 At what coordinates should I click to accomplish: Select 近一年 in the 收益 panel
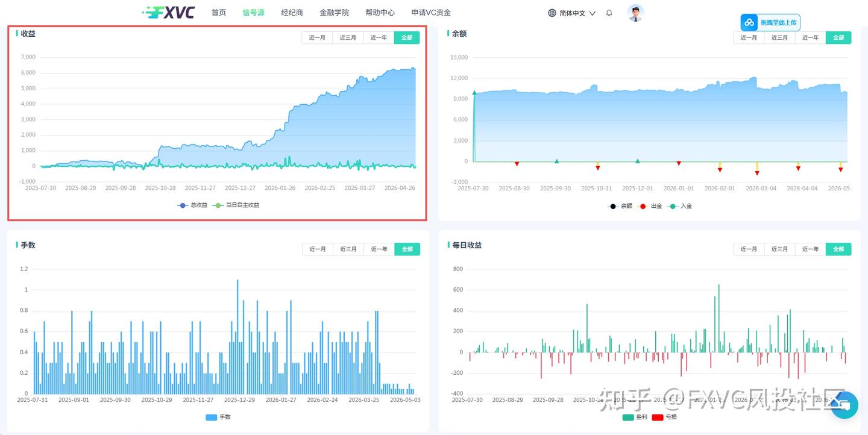(x=379, y=37)
